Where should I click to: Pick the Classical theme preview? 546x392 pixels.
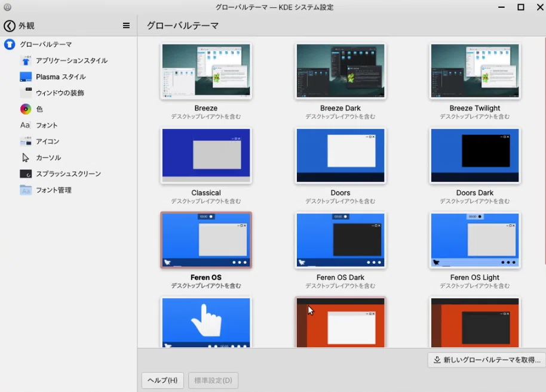205,156
